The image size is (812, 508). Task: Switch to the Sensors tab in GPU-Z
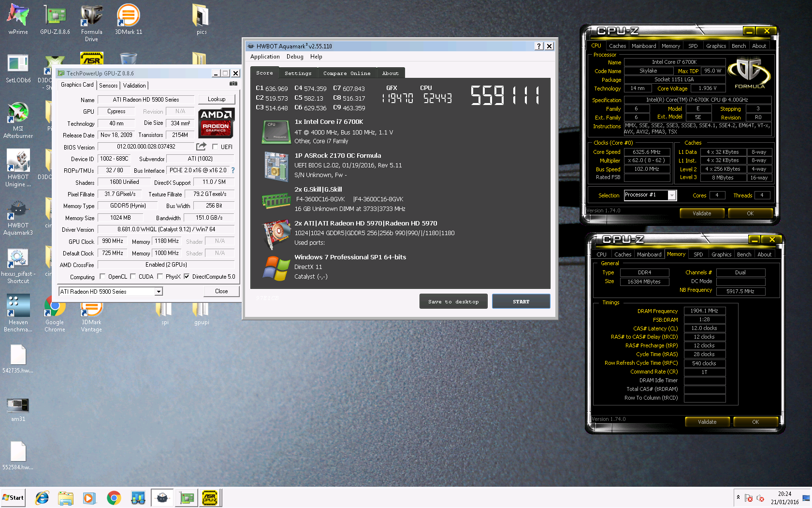tap(108, 85)
